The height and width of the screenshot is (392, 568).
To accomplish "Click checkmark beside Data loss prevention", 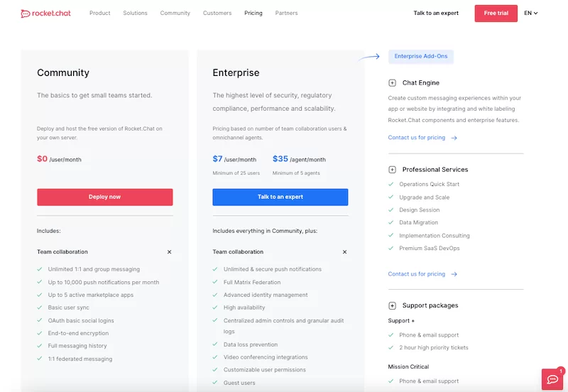I will click(215, 344).
